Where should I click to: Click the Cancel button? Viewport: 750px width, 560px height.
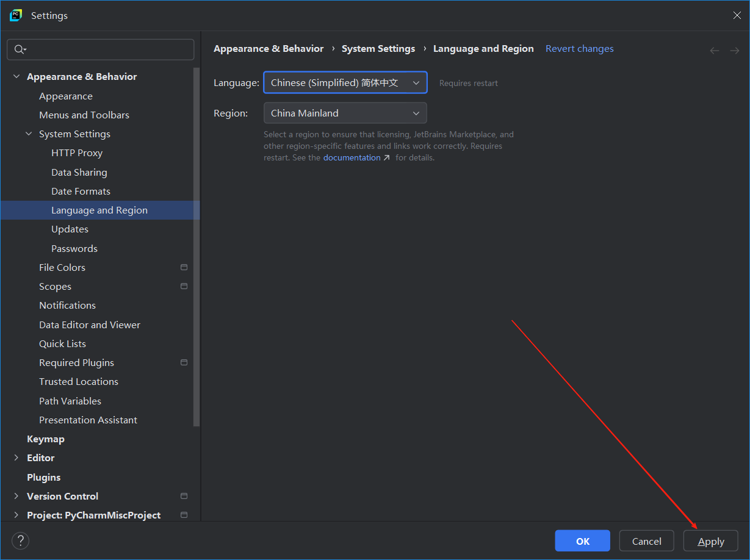click(647, 540)
